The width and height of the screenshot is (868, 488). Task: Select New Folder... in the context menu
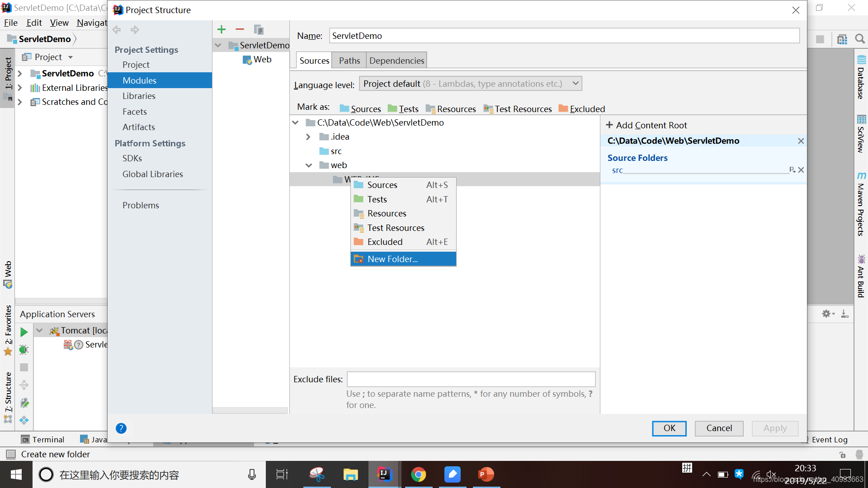click(x=403, y=259)
